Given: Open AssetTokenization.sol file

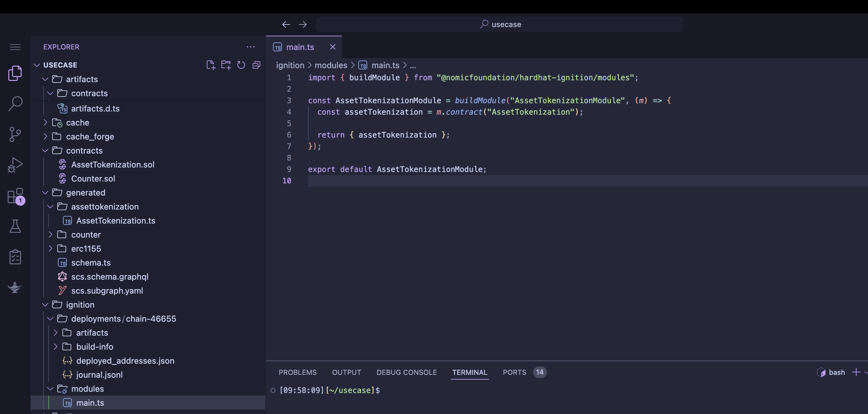Looking at the screenshot, I should (113, 165).
